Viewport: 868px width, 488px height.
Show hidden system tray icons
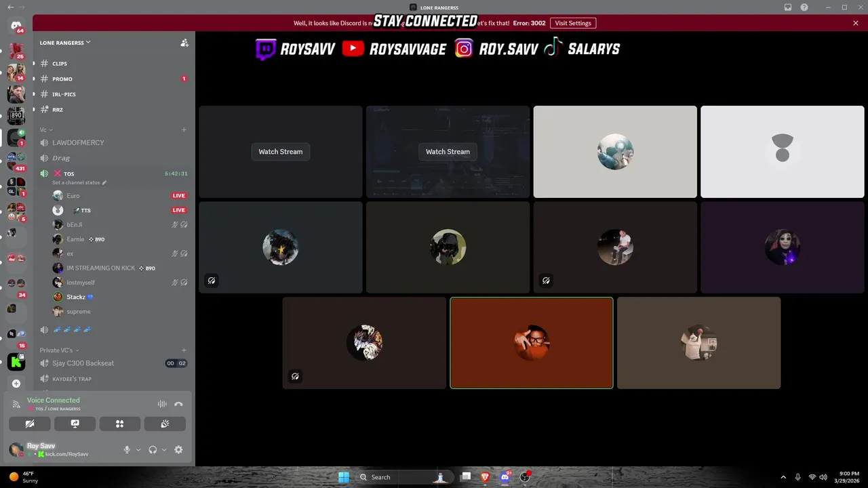[x=784, y=477]
